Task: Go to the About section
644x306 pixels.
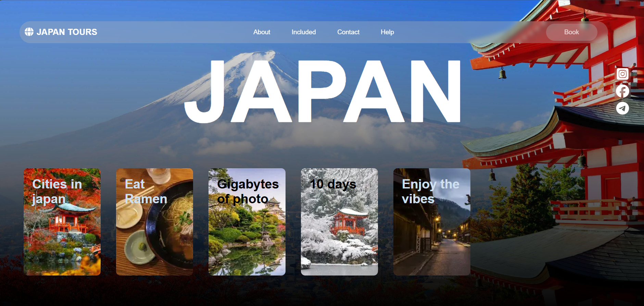Action: [262, 32]
